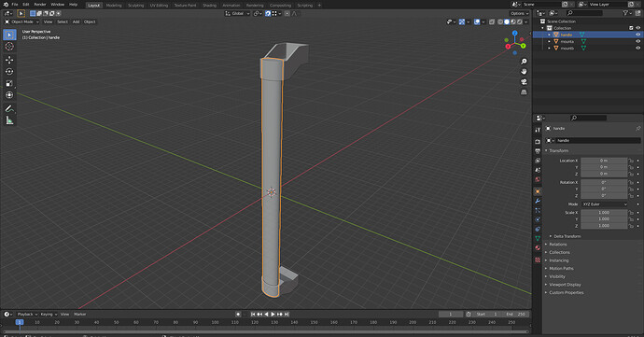Viewport: 644px width, 337px height.
Task: Open the viewport Object menu
Action: (90, 21)
